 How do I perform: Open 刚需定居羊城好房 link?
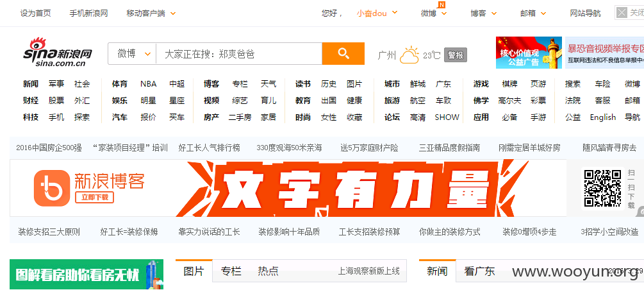[x=529, y=148]
